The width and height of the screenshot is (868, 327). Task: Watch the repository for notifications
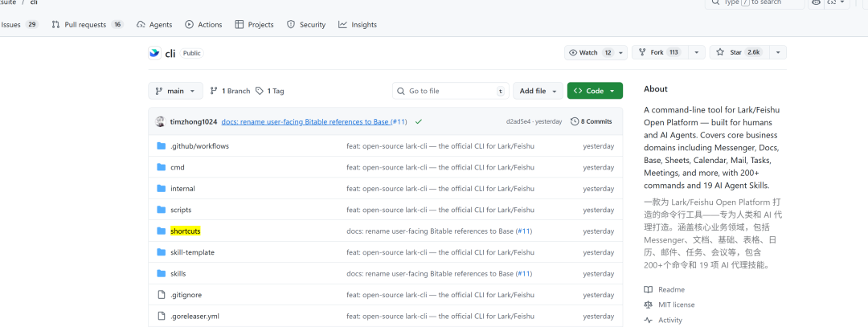[x=583, y=52]
